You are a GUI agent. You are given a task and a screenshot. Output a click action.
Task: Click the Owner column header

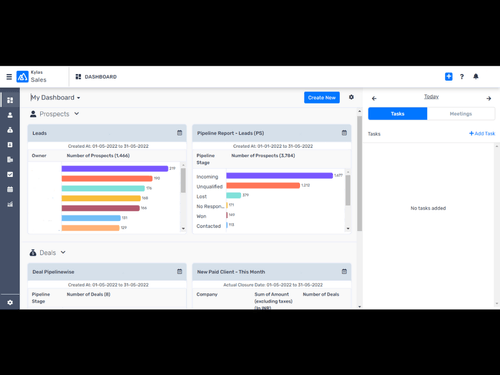pos(39,155)
